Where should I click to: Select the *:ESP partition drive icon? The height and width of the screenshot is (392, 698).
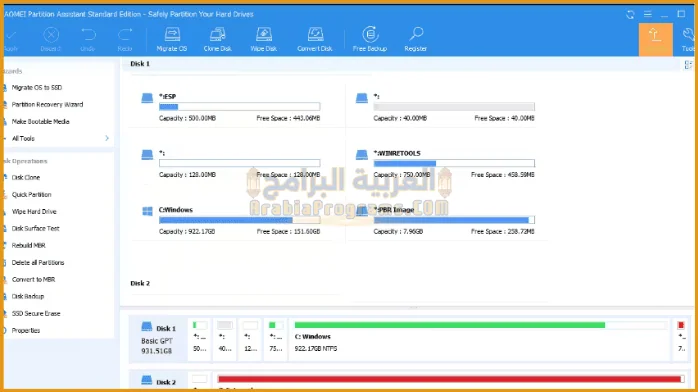pos(147,98)
